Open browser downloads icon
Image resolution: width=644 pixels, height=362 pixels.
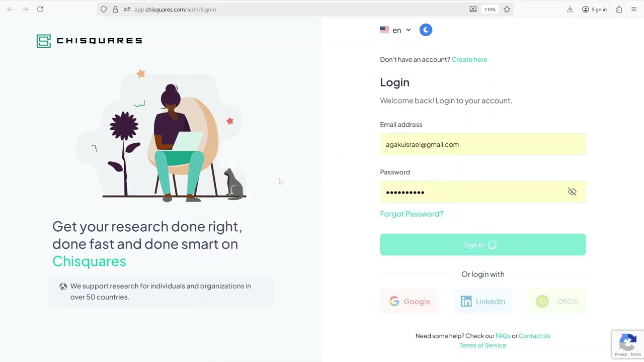[570, 9]
